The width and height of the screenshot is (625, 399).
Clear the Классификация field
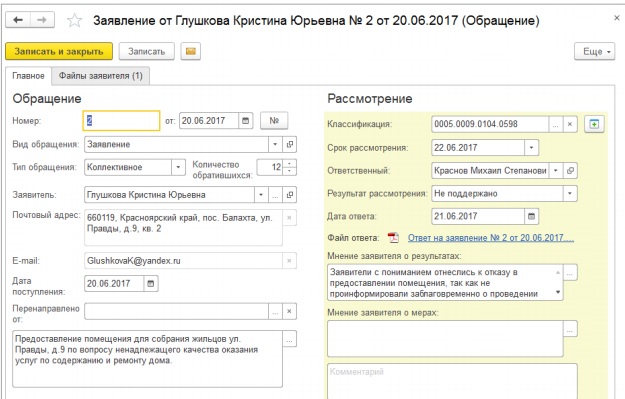(x=570, y=124)
